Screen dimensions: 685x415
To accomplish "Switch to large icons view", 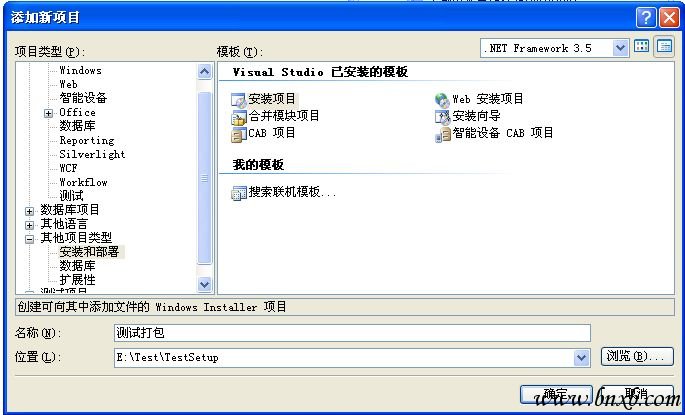I will 641,46.
